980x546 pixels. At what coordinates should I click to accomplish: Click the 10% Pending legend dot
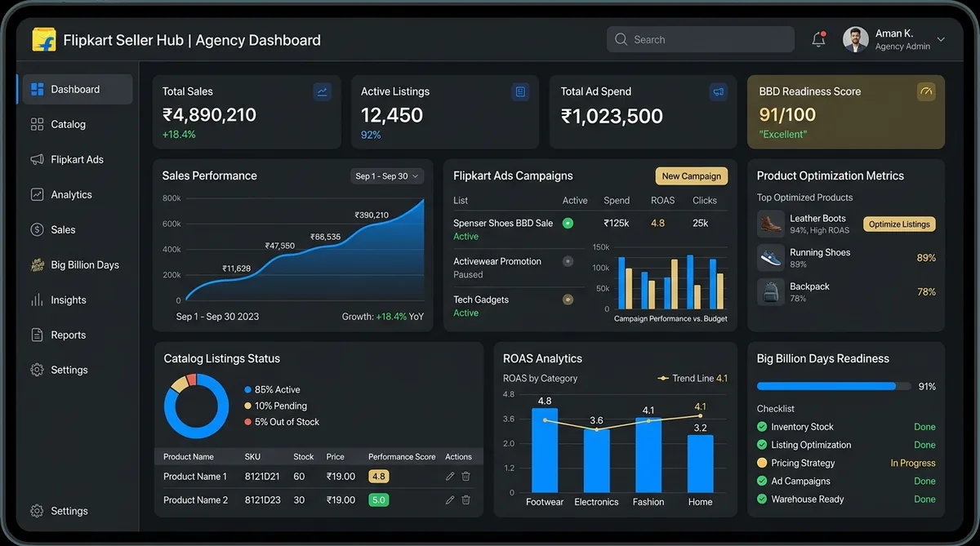[247, 406]
